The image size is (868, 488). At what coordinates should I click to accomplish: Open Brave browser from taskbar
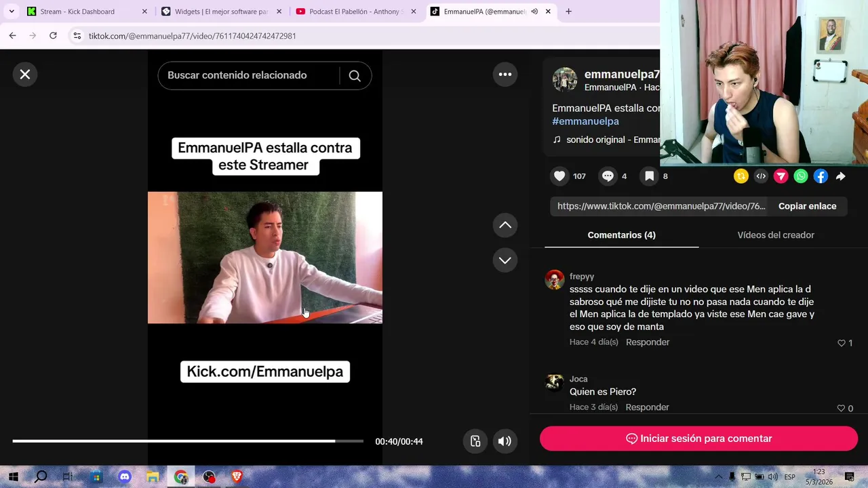237,477
